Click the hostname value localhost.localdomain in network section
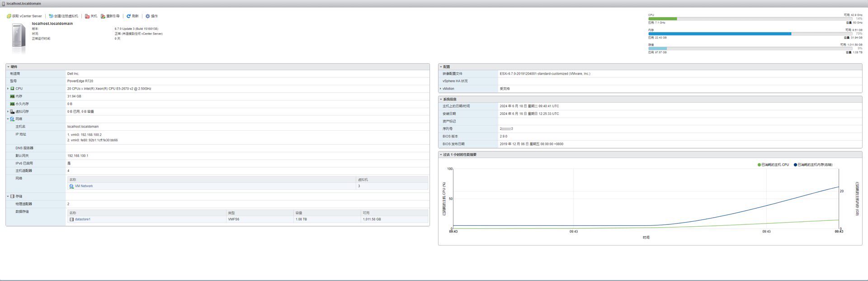The width and height of the screenshot is (868, 281). pos(83,127)
